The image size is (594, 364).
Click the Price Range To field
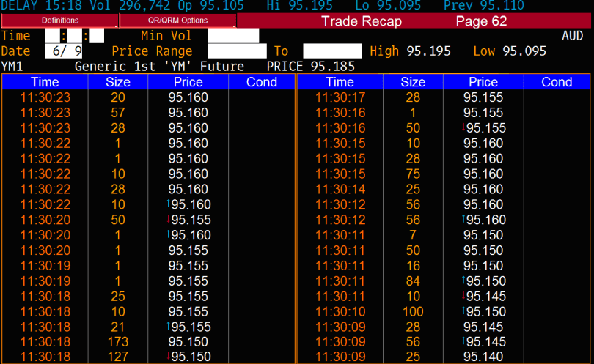pos(332,51)
